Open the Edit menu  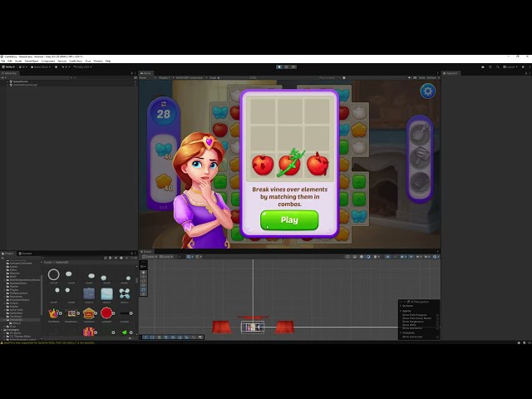tap(10, 61)
